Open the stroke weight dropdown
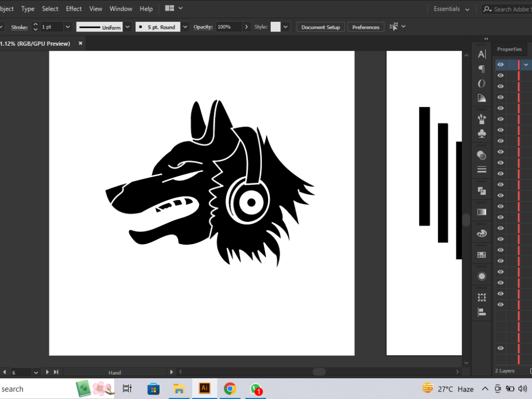The width and height of the screenshot is (532, 399). [x=68, y=27]
